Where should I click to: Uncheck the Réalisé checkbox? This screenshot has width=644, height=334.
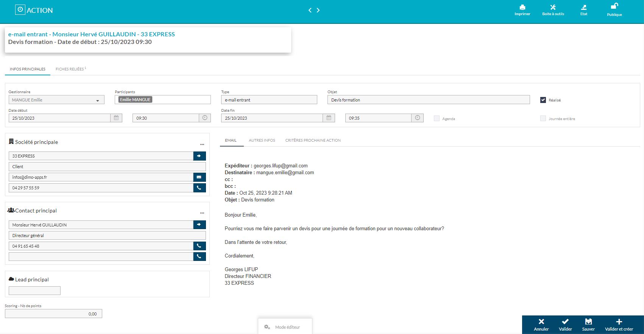(x=543, y=100)
